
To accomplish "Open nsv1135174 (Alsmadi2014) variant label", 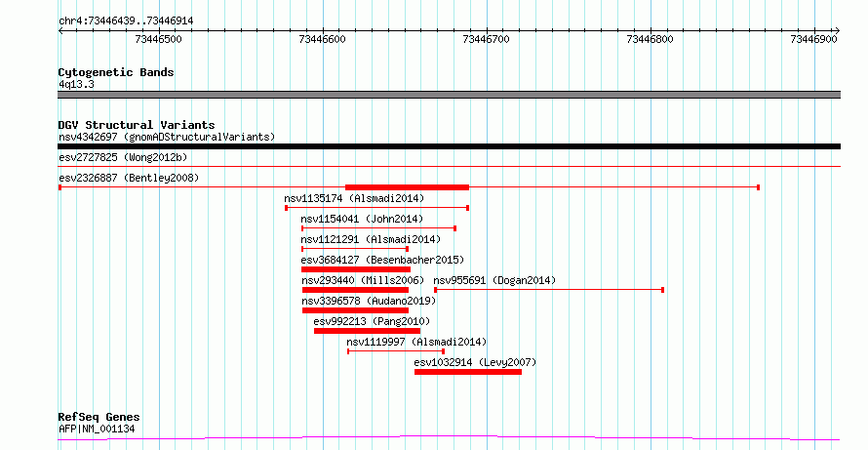I will pyautogui.click(x=354, y=198).
